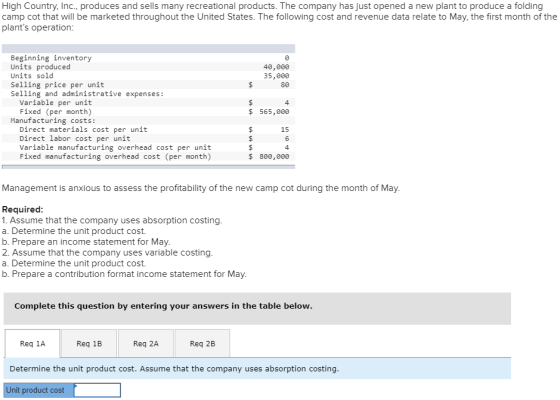Click the 'Required:' heading text
The height and width of the screenshot is (400, 560).
pos(22,209)
